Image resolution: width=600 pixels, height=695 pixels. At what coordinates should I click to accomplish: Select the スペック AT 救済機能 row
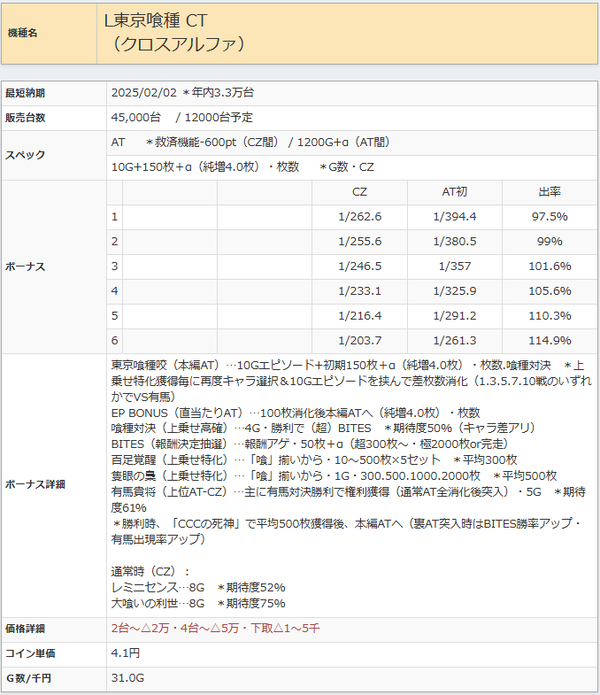click(351, 143)
